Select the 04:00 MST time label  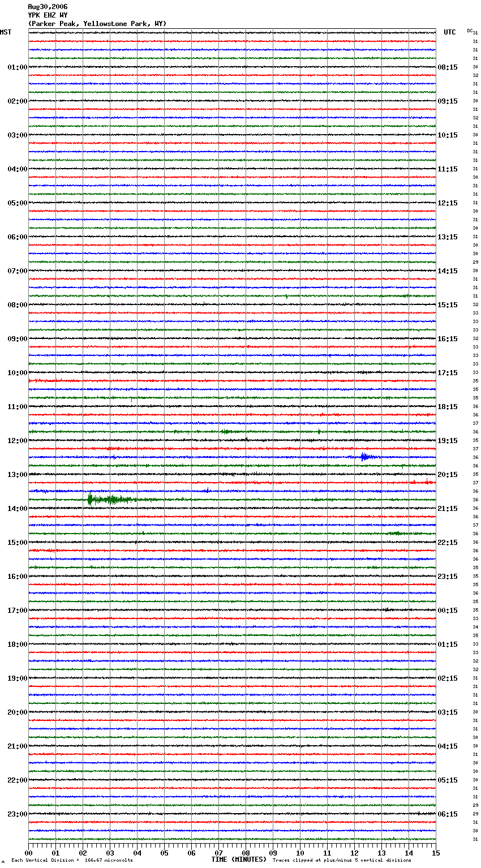[x=17, y=169]
